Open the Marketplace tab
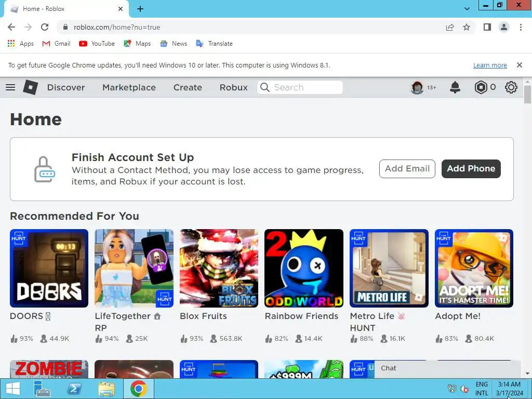The height and width of the screenshot is (399, 532). pyautogui.click(x=129, y=87)
